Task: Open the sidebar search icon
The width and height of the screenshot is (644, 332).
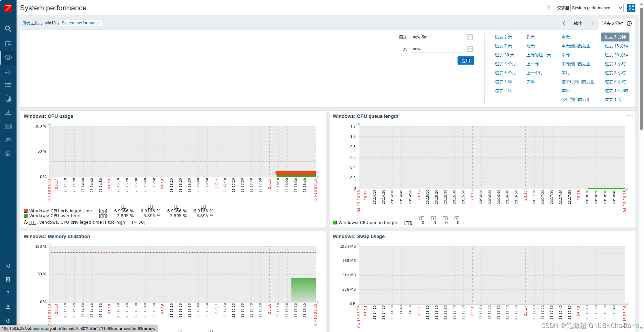Action: [8, 29]
